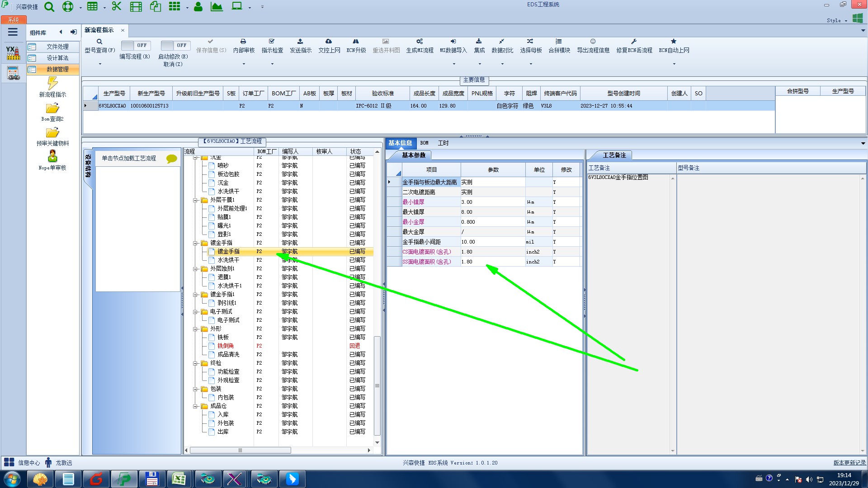Viewport: 868px width, 488px height.
Task: Open the Bom查询2 folder icon
Action: [x=52, y=108]
